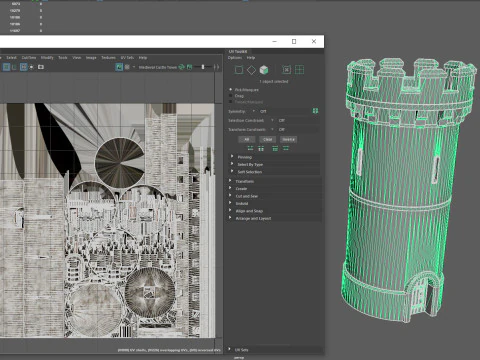This screenshot has height=360, width=480.
Task: Select the diamond-shaped selection mode icon in UV Toolkit
Action: coord(251,70)
